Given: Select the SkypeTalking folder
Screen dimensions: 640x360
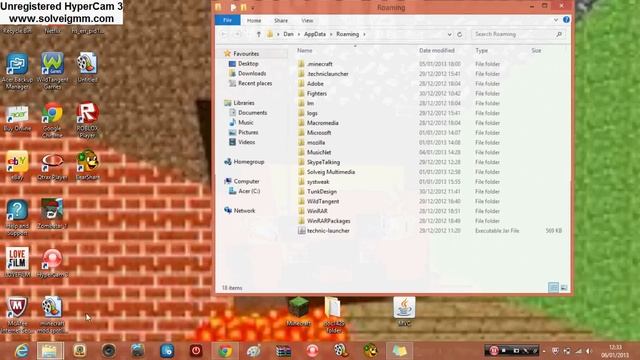Looking at the screenshot, I should 323,162.
